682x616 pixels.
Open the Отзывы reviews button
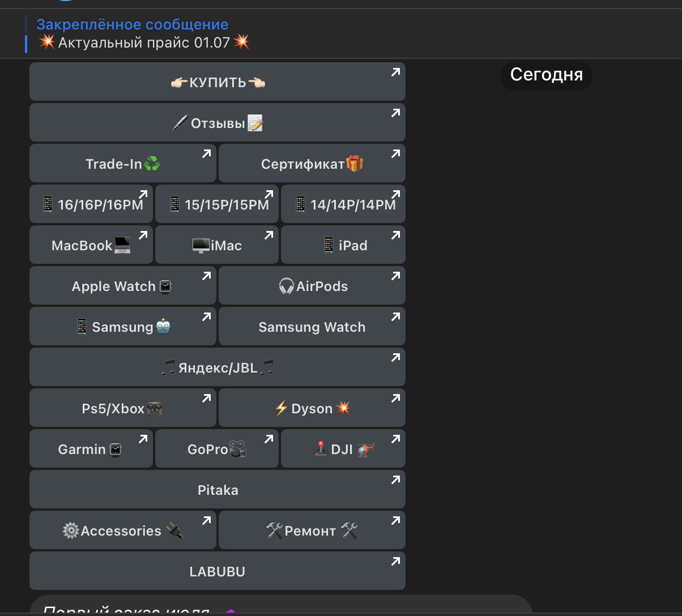(218, 123)
